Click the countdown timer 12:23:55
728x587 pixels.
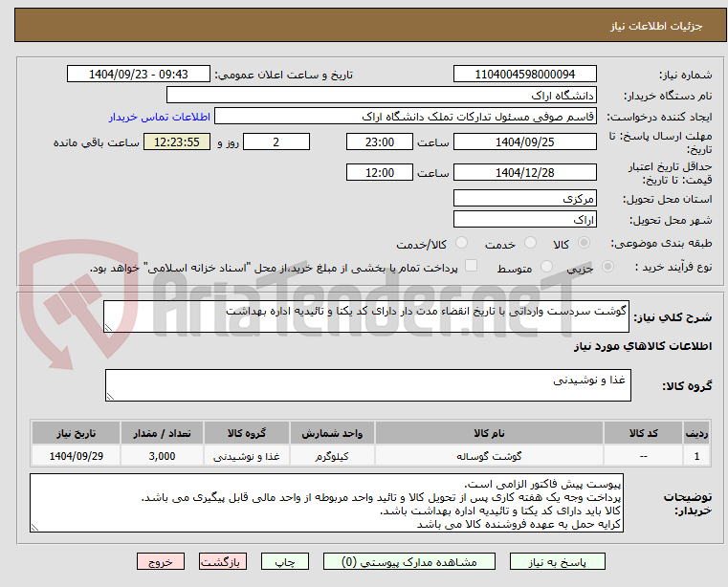(177, 141)
